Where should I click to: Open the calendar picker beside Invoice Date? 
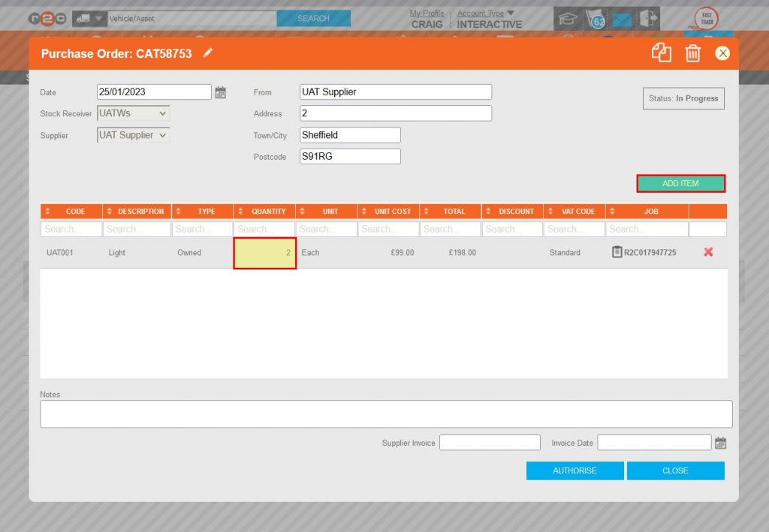[x=720, y=442]
